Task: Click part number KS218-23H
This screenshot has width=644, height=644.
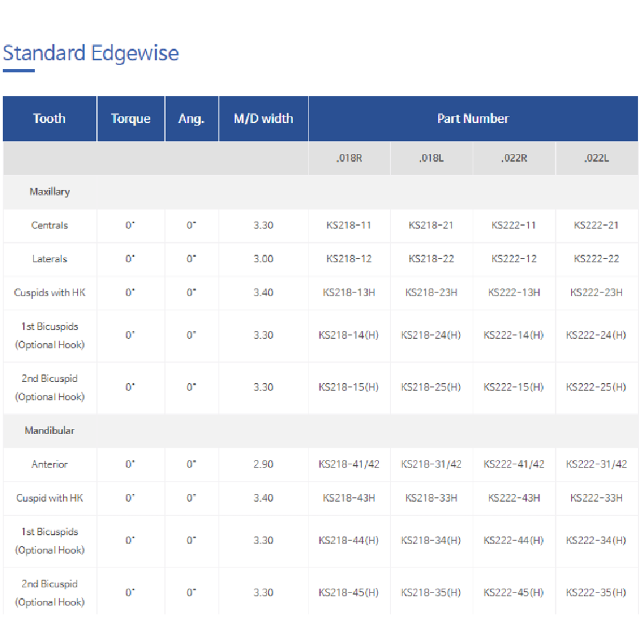Action: click(x=431, y=292)
